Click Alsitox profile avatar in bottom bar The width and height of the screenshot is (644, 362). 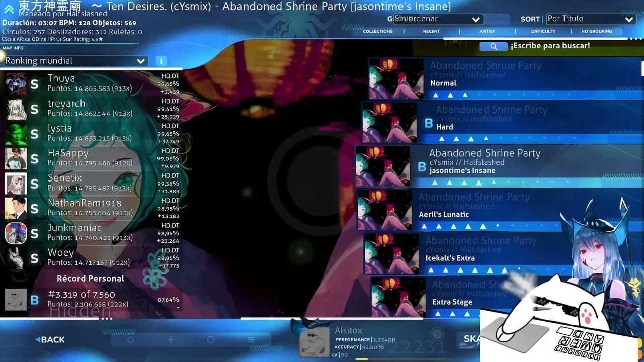314,341
